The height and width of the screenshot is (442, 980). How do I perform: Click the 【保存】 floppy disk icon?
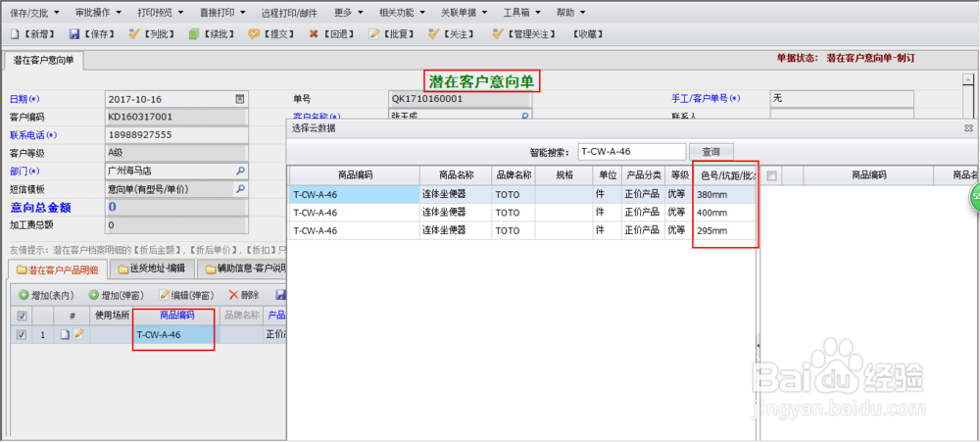click(x=74, y=34)
